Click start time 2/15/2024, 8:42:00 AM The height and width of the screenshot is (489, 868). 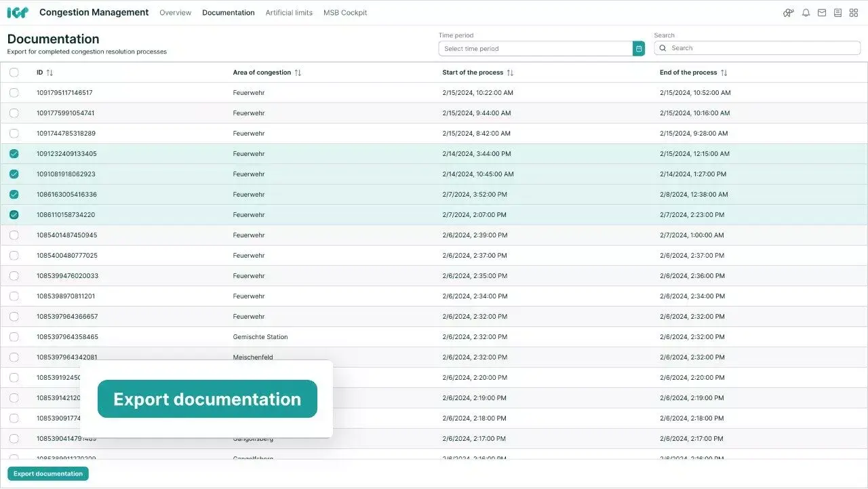tap(476, 134)
